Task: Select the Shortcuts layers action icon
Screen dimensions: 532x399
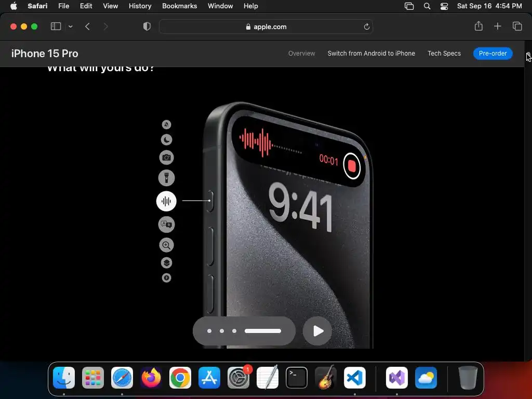Action: point(166,262)
